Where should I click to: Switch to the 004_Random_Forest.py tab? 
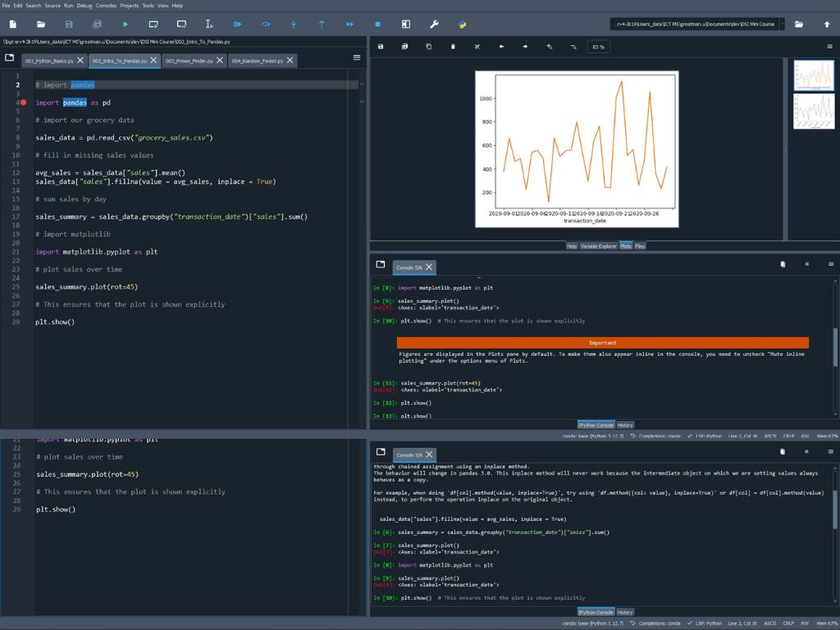pos(257,61)
